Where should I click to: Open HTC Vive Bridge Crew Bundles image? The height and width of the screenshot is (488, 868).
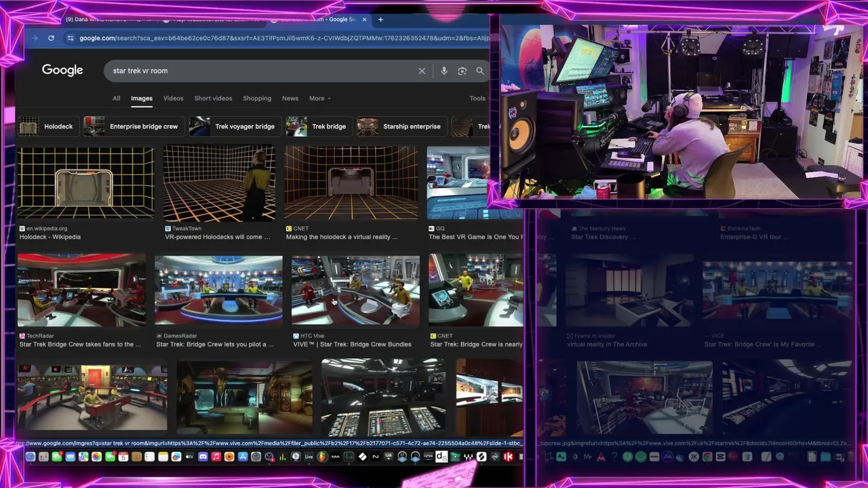click(355, 291)
